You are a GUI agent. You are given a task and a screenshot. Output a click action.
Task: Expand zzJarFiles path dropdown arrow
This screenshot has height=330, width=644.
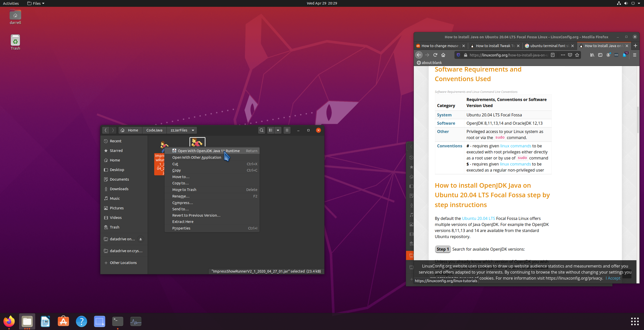pyautogui.click(x=193, y=130)
